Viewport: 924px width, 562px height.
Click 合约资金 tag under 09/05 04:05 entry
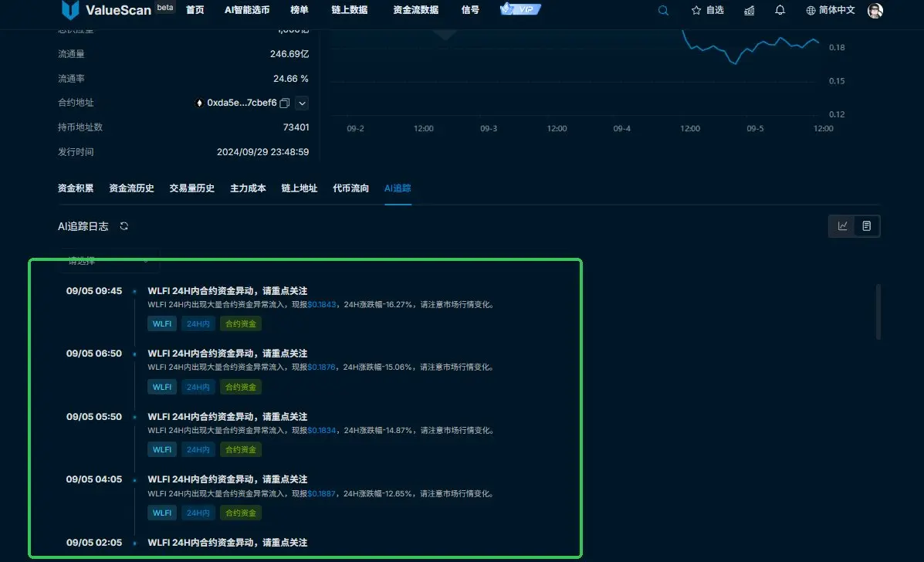tap(240, 513)
